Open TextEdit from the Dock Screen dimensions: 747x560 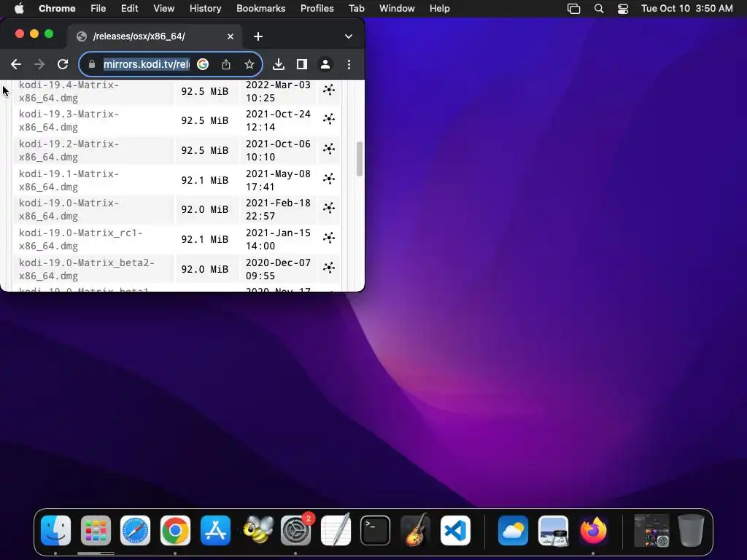(x=336, y=531)
